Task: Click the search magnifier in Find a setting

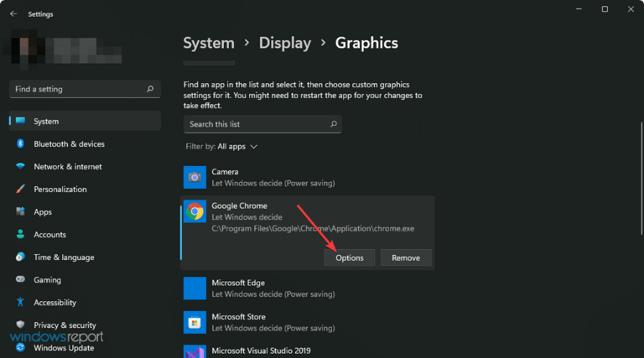Action: (x=150, y=89)
